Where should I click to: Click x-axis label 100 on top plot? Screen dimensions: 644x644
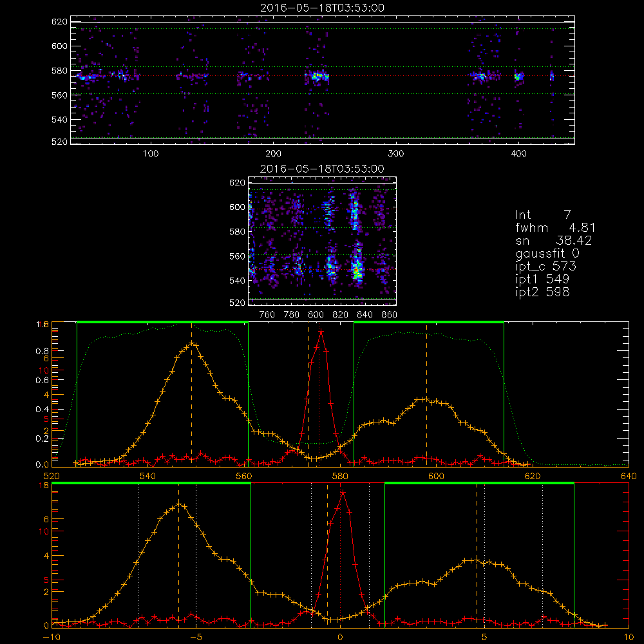coord(151,154)
